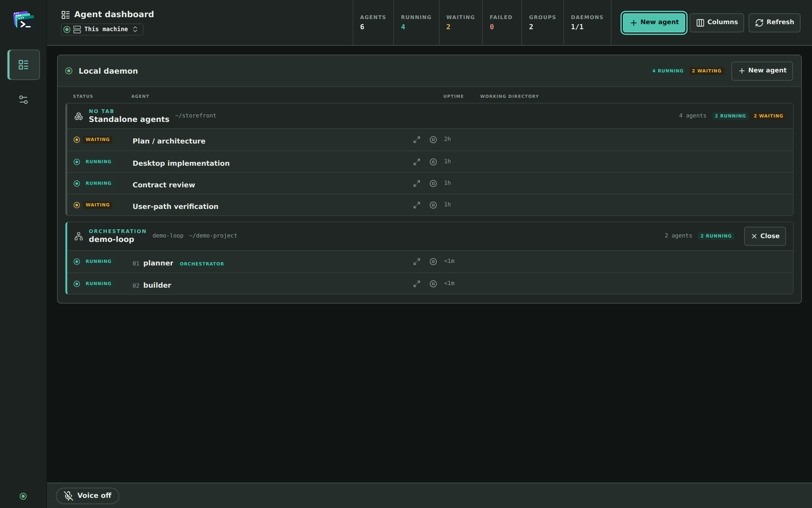Click the terminal app logo
The image size is (812, 508).
pyautogui.click(x=23, y=21)
